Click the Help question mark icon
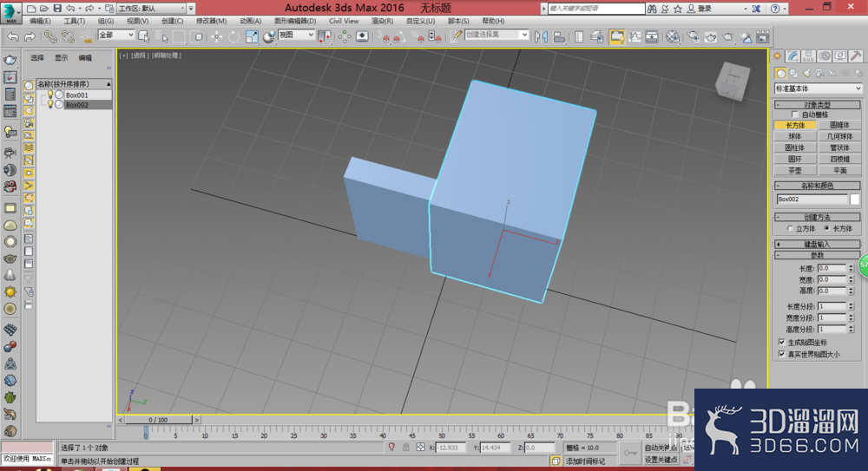Image resolution: width=868 pixels, height=471 pixels. pos(775,9)
